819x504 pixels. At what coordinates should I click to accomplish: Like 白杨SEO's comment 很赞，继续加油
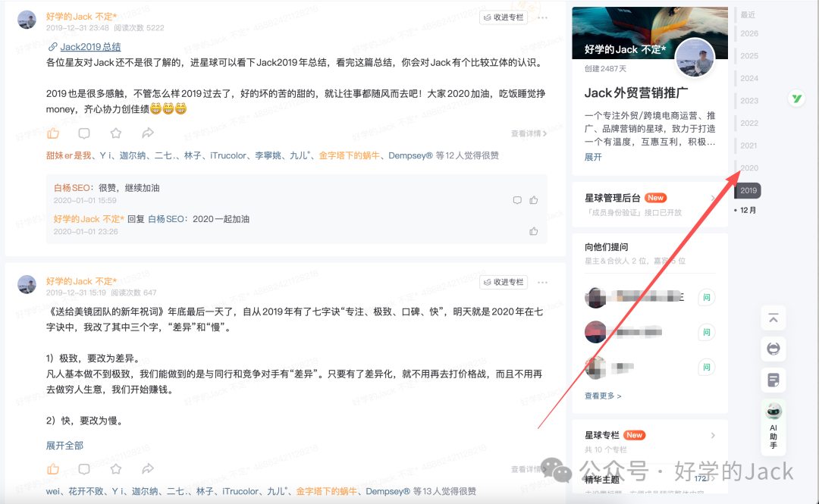pos(534,200)
